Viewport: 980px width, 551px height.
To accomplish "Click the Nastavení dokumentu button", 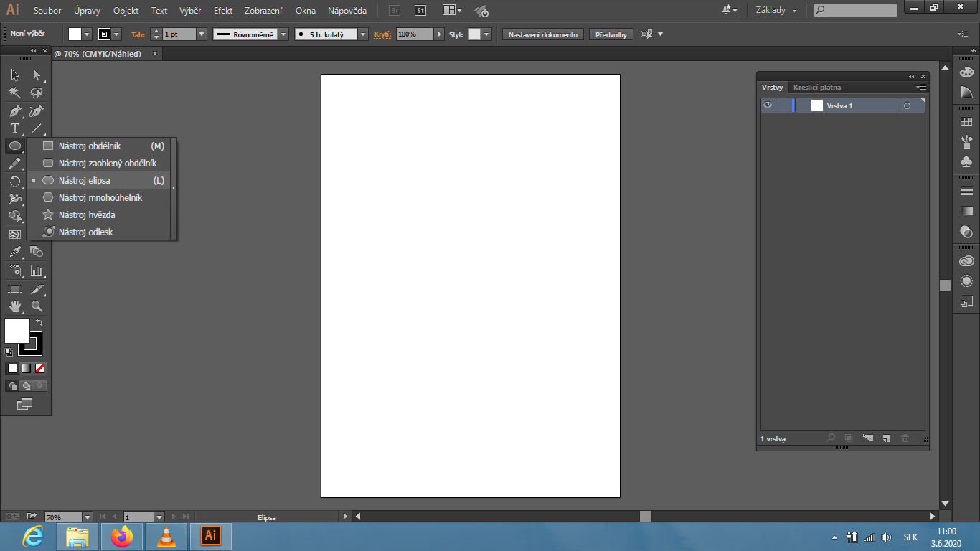I will (543, 34).
